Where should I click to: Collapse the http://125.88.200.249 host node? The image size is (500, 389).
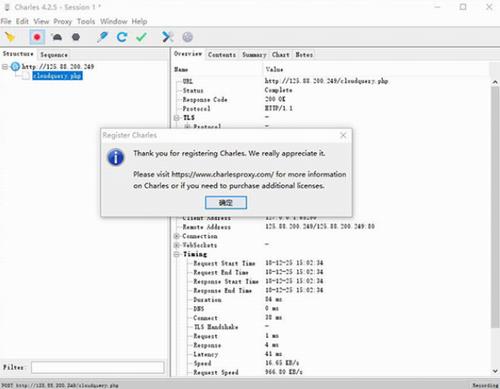[x=5, y=67]
